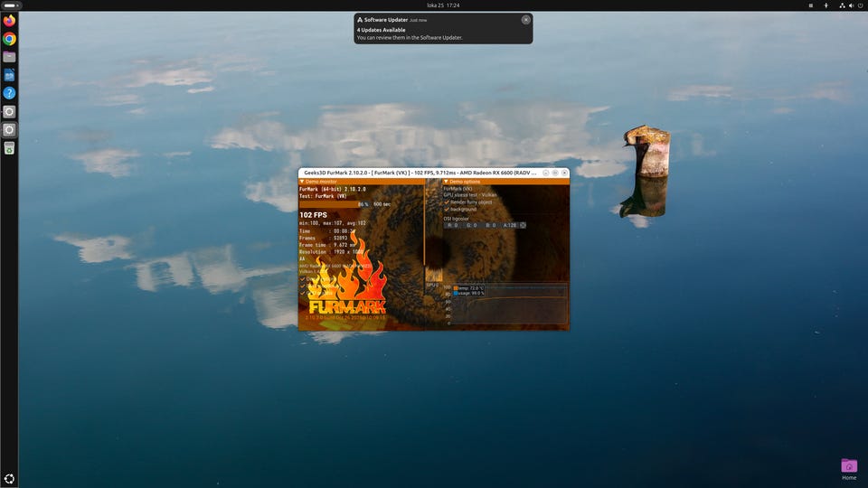Click the FurMark test progress bar
The height and width of the screenshot is (488, 868).
pyautogui.click(x=335, y=204)
